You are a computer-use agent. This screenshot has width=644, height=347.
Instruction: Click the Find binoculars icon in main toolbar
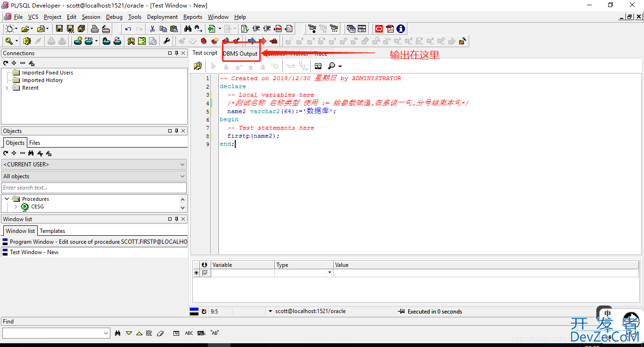click(x=188, y=29)
